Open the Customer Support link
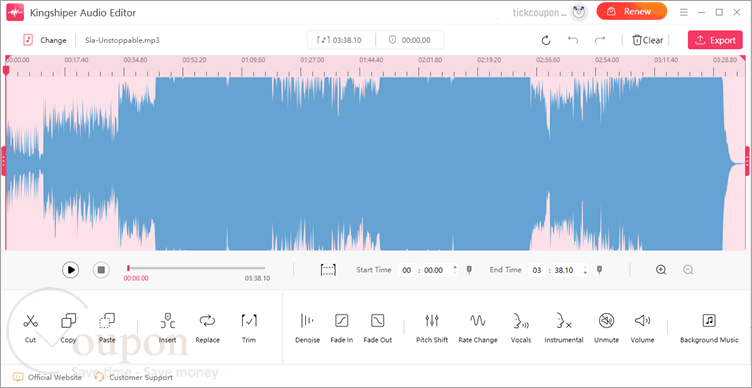Image resolution: width=752 pixels, height=388 pixels. 134,377
